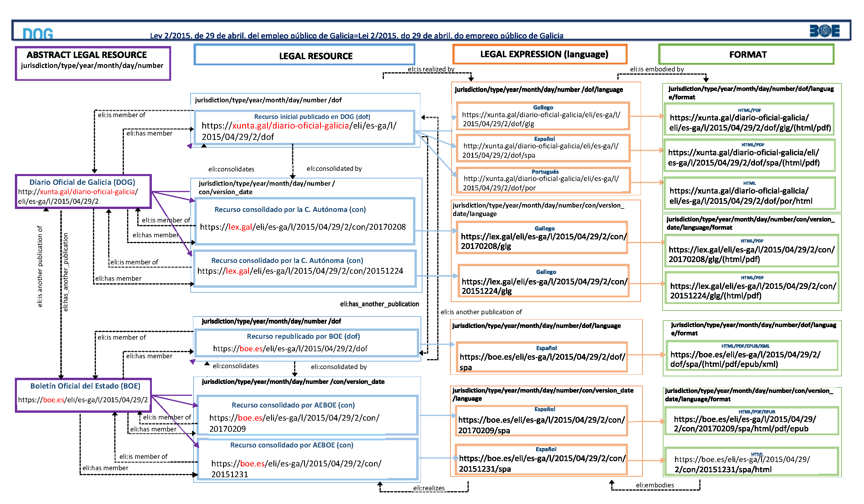Click the BOE 'eli:consolidated by' label

[x=339, y=366]
